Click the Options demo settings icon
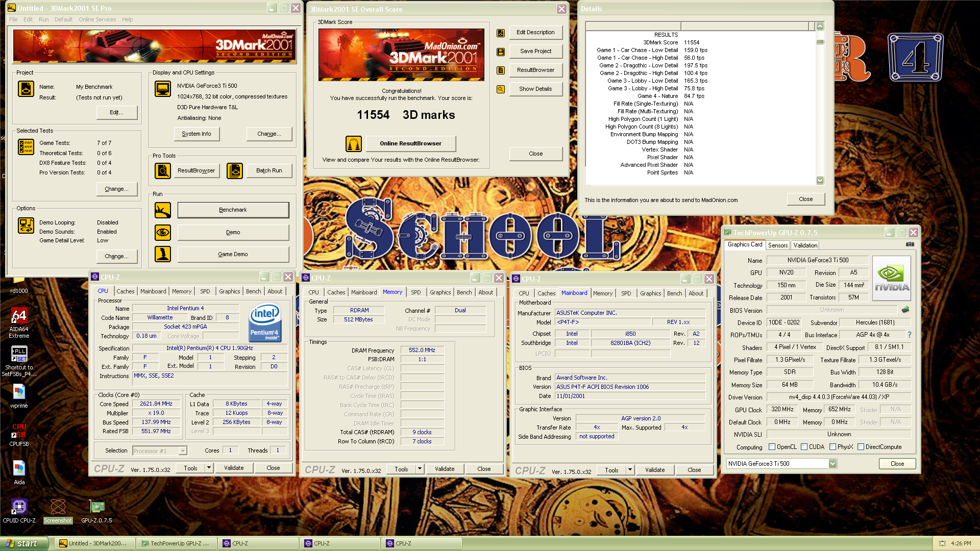 pyautogui.click(x=26, y=226)
